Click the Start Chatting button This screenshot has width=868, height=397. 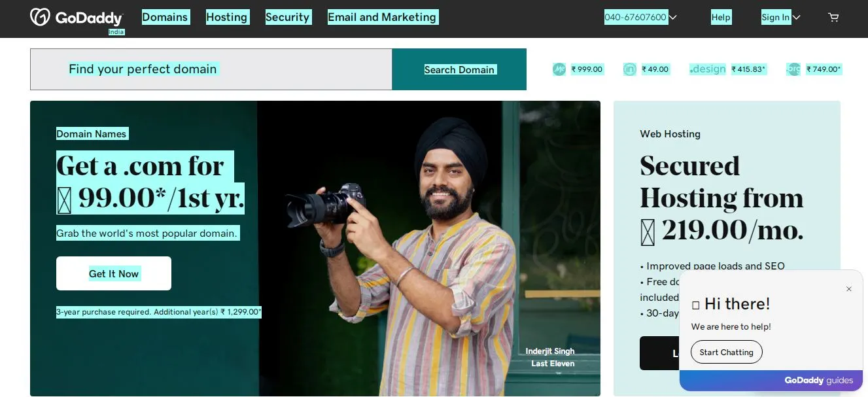[727, 352]
